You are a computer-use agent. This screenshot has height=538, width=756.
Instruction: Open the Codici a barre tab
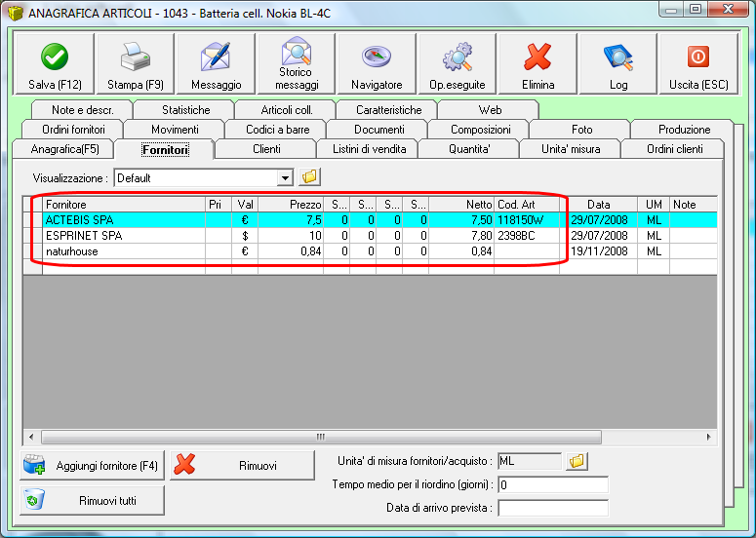click(x=277, y=130)
